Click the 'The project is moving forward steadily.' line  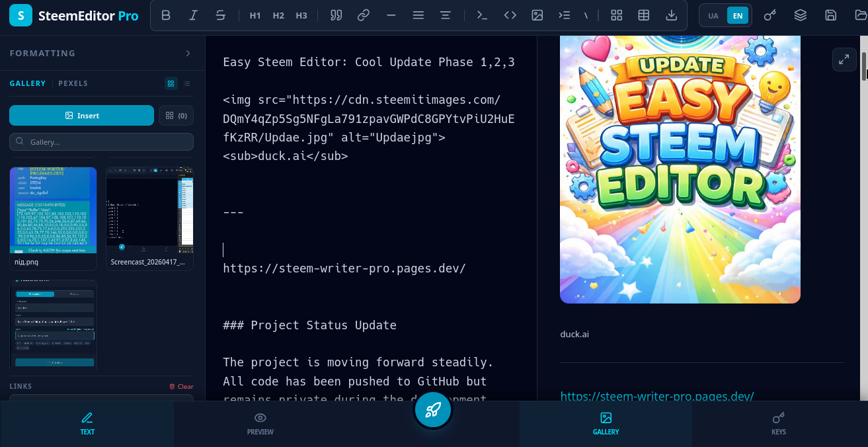coord(358,362)
